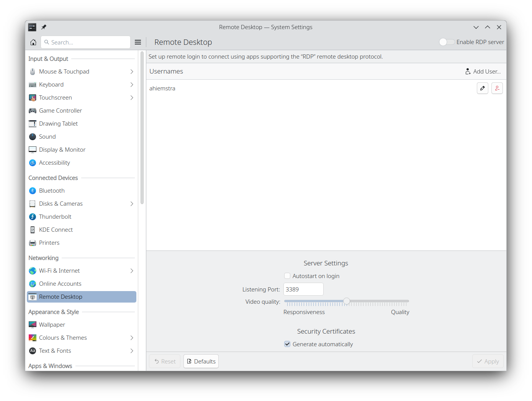
Task: Click the pin icon in the title bar
Action: [44, 27]
